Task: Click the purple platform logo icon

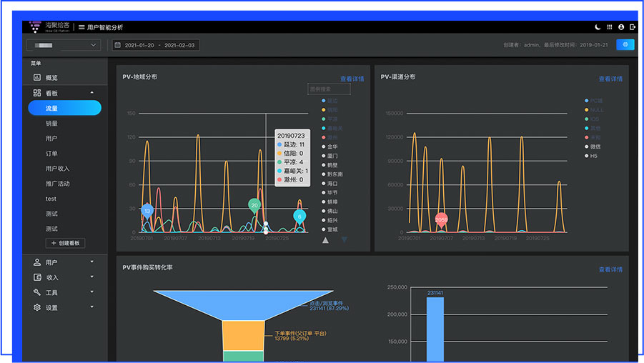Action: (35, 27)
